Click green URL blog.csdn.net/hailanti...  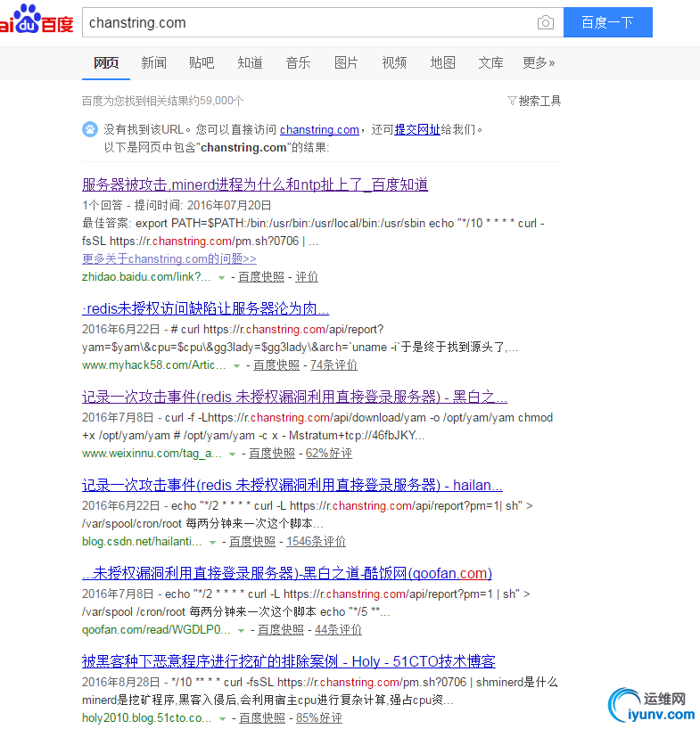(142, 542)
